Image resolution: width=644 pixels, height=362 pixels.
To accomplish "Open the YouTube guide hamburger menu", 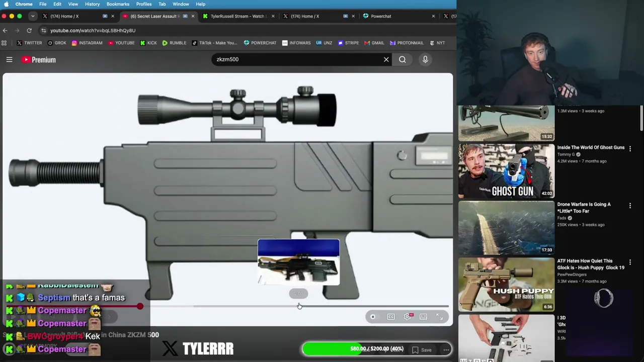I will click(x=9, y=59).
